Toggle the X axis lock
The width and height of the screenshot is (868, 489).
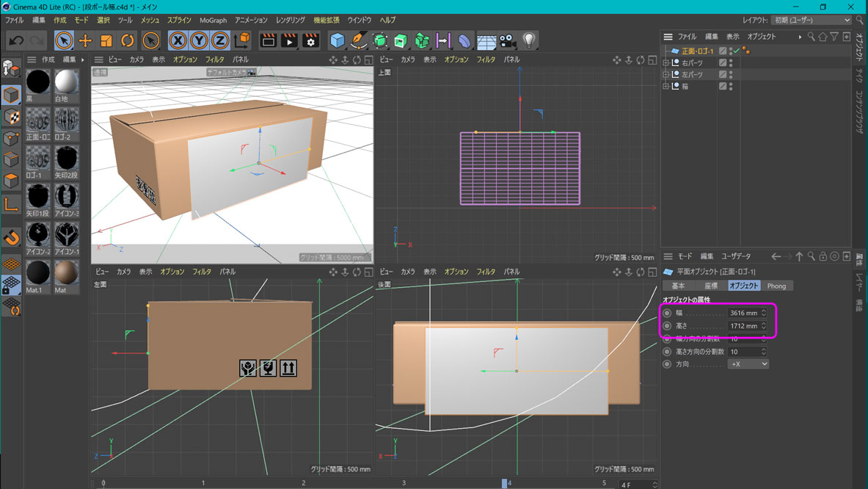coord(177,40)
